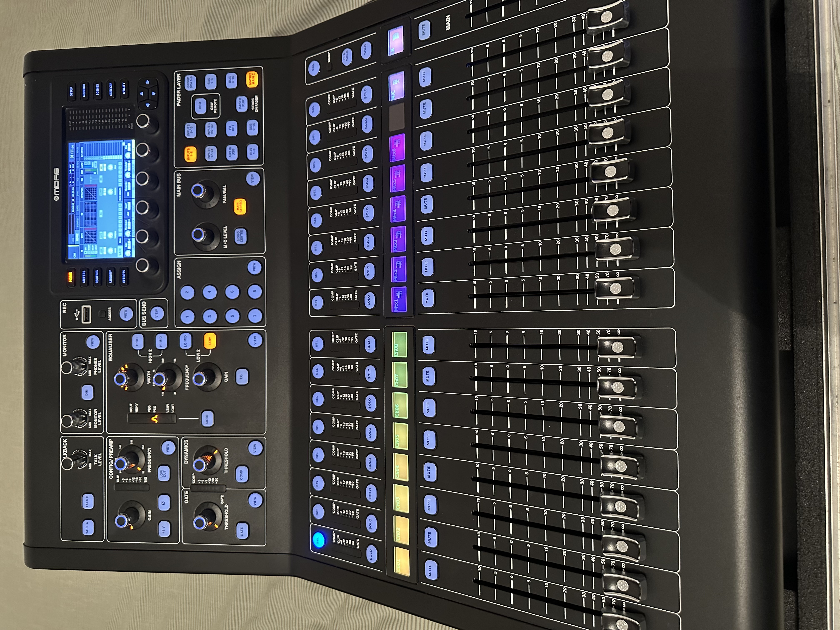Cycle EQ type with MODE button
Image resolution: width=840 pixels, height=630 pixels.
207,419
